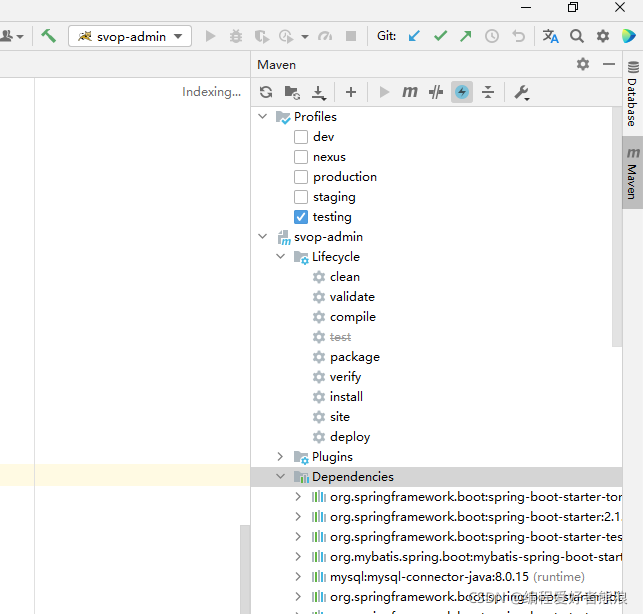Show Git history clock icon

click(x=492, y=36)
